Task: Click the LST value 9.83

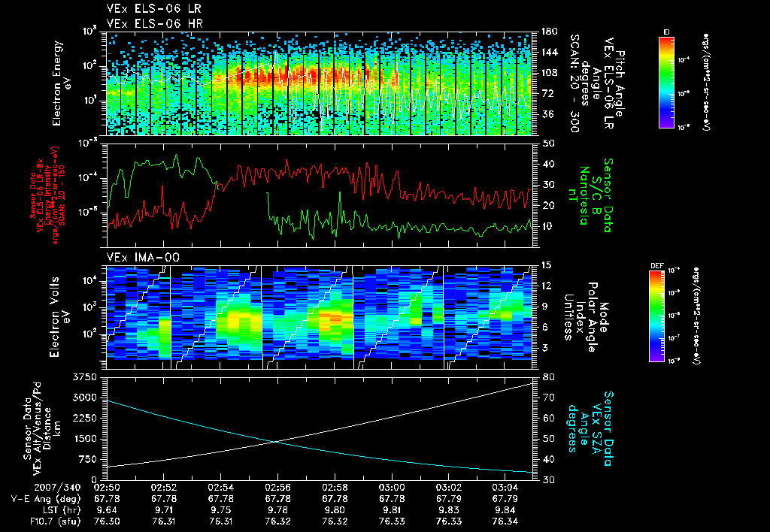Action: pyautogui.click(x=449, y=510)
